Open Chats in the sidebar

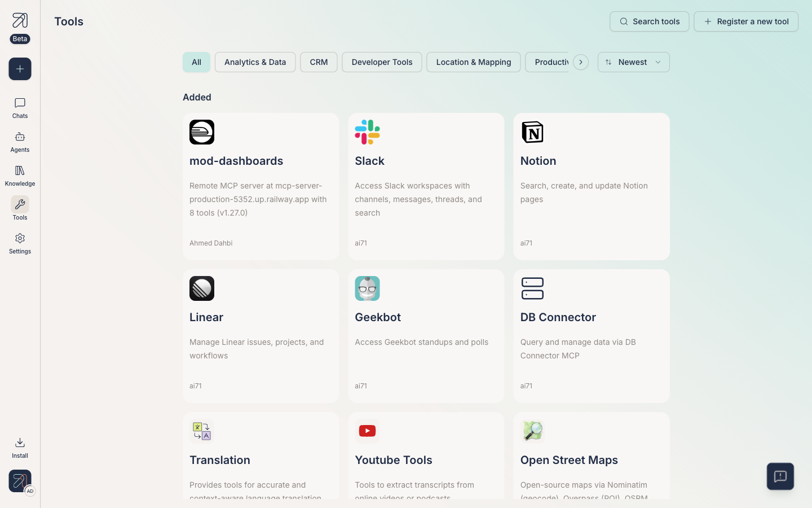(20, 108)
